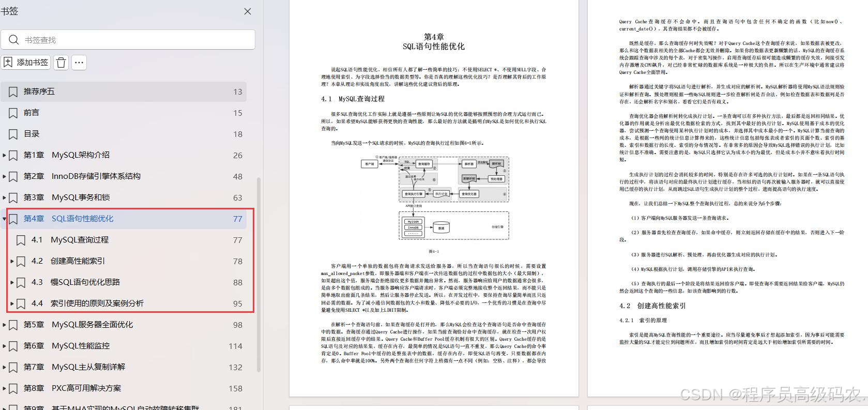This screenshot has width=868, height=410.
Task: Click bookmark icon beside 前言
Action: pos(13,113)
